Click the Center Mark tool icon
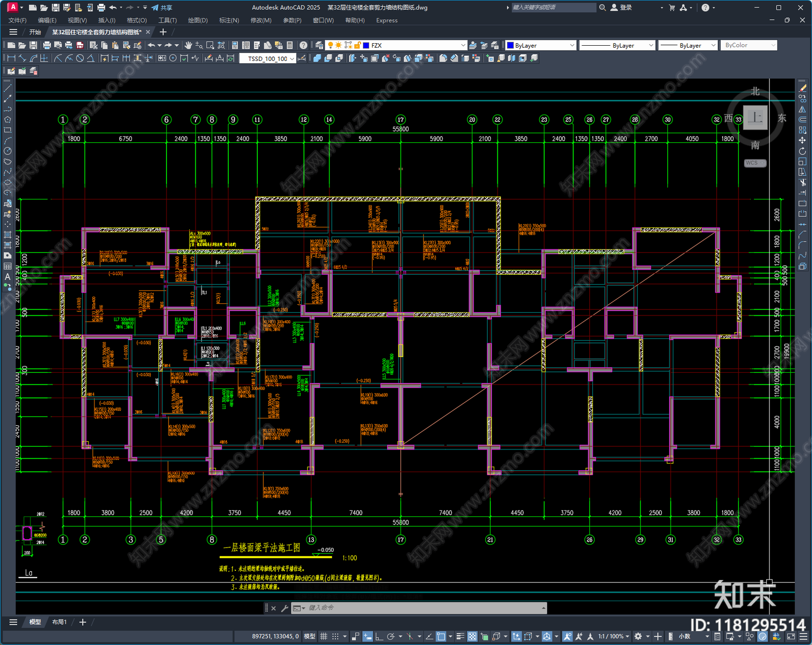The image size is (812, 645). click(173, 58)
